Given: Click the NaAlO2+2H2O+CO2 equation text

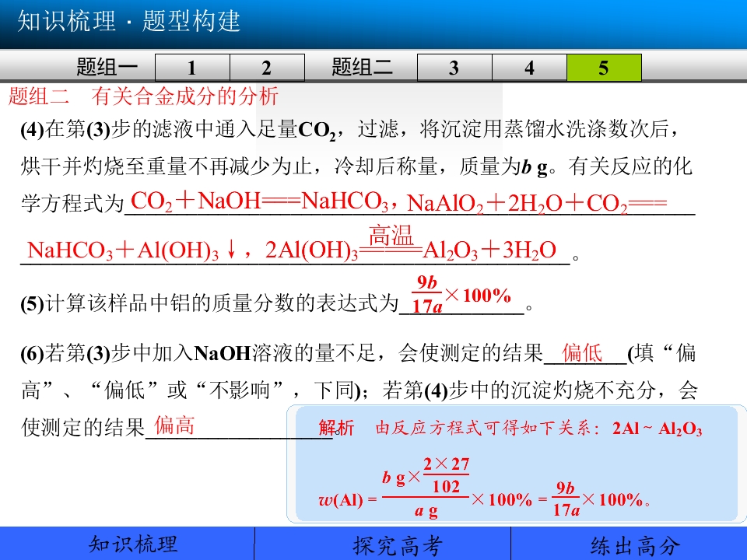Looking at the screenshot, I should pos(537,203).
